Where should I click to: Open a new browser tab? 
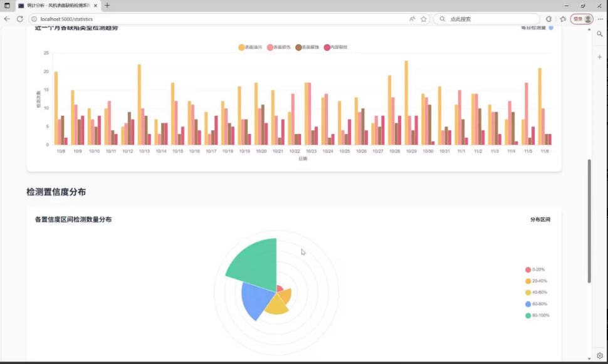click(x=107, y=6)
